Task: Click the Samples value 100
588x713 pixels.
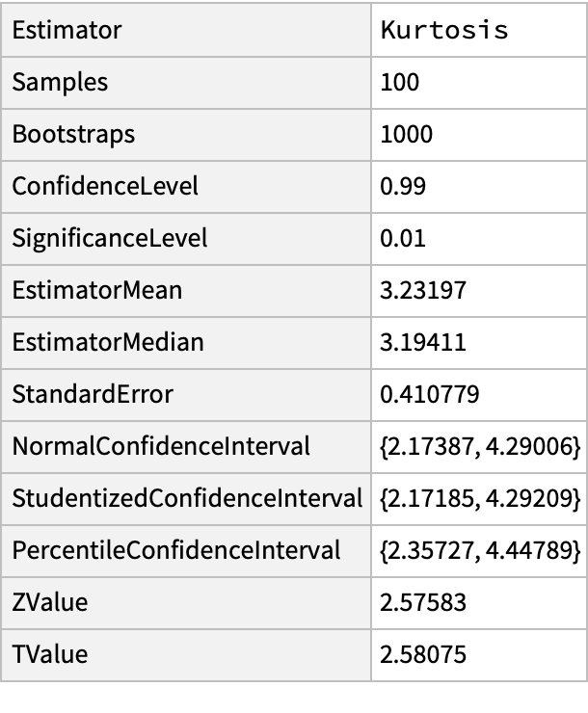Action: click(400, 82)
